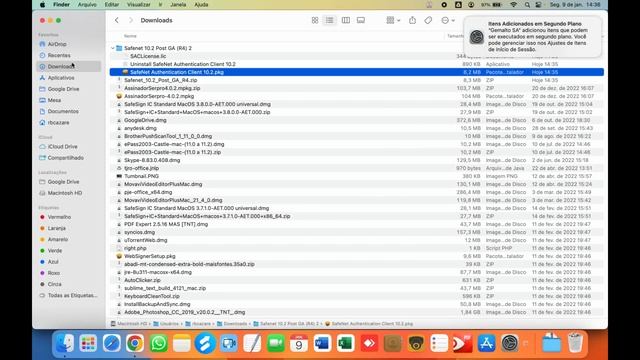
Task: Go forward with the right chevron
Action: pyautogui.click(x=131, y=20)
